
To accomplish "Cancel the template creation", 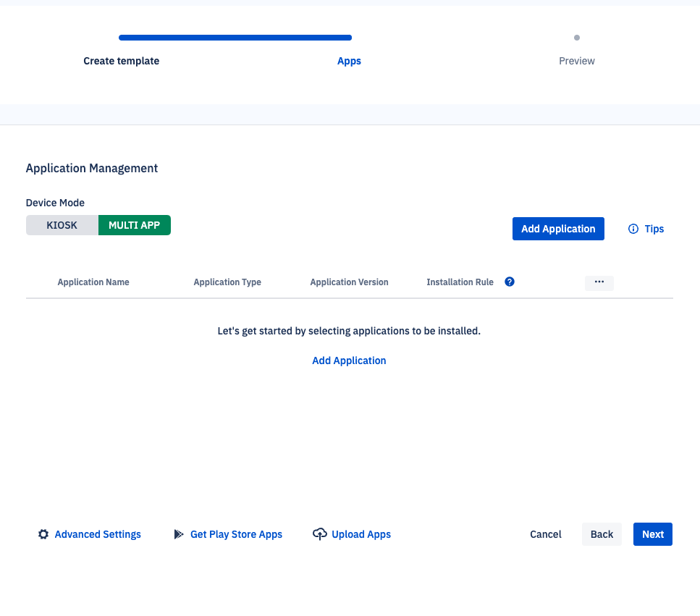I will pyautogui.click(x=546, y=534).
